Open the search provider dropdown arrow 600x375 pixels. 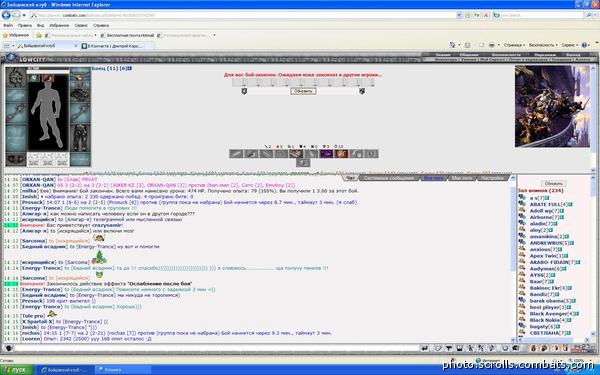tap(595, 15)
